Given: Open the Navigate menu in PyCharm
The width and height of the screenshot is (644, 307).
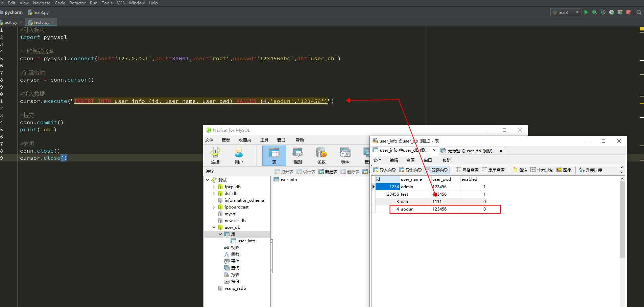Looking at the screenshot, I should point(42,3).
